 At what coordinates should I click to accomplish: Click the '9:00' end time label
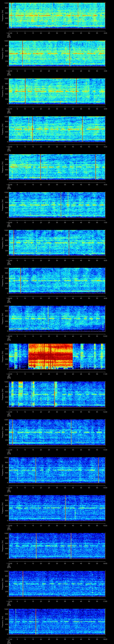point(105,298)
